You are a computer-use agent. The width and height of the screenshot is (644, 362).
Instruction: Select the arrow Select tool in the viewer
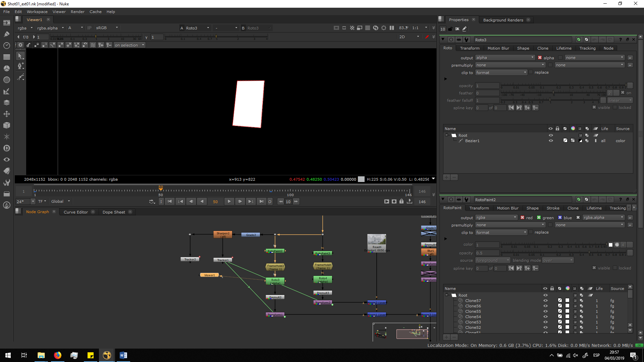[20, 56]
